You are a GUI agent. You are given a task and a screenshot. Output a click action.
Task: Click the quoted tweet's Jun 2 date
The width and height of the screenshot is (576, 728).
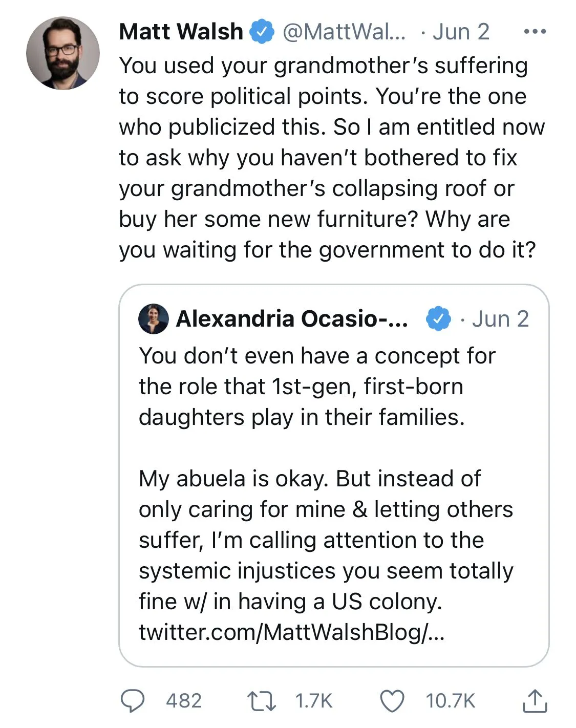[x=500, y=319]
